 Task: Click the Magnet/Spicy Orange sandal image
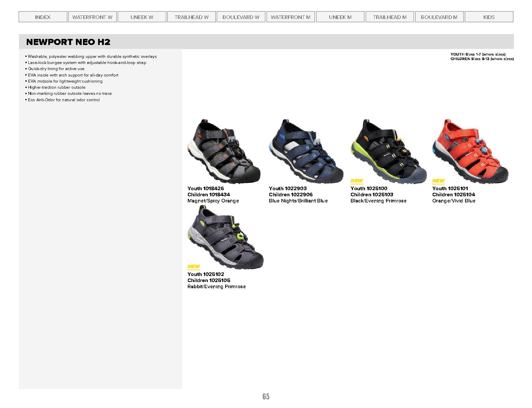224,151
